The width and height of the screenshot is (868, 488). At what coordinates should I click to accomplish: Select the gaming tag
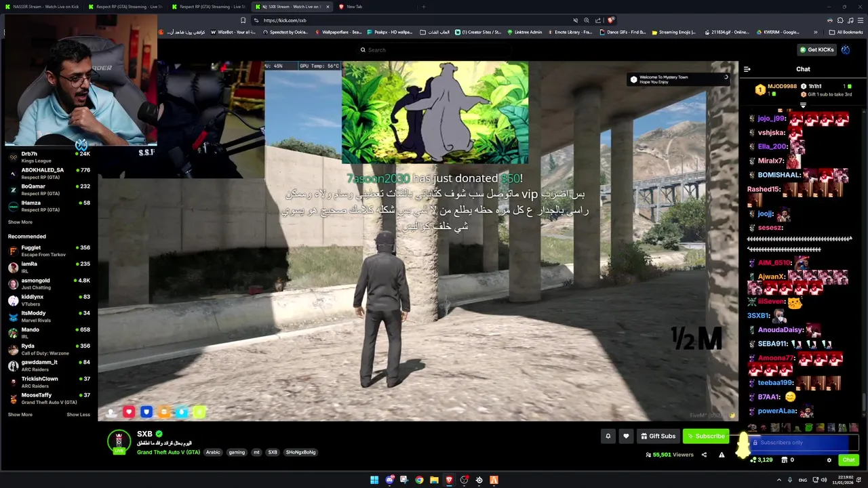tap(237, 452)
